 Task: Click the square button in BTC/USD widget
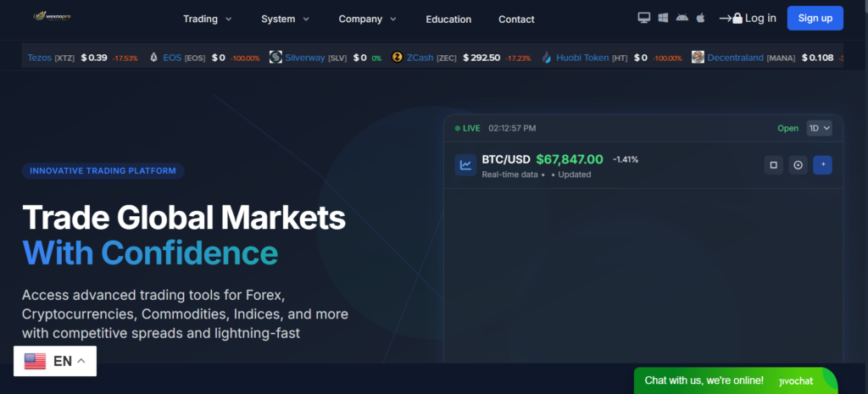pyautogui.click(x=773, y=165)
